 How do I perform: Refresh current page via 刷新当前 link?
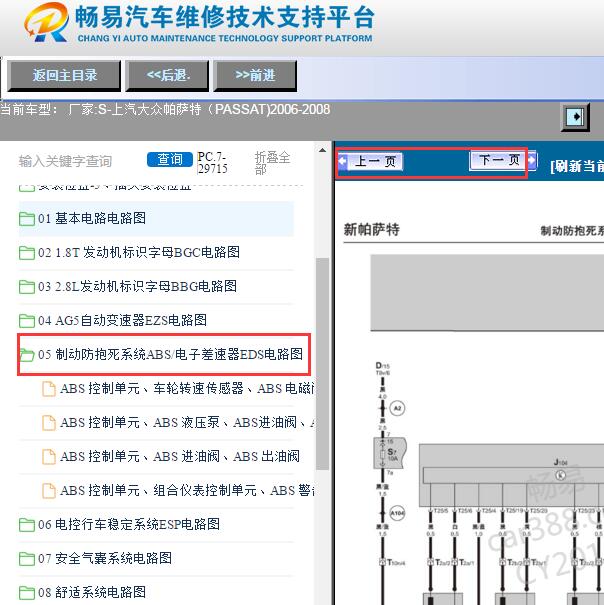577,166
